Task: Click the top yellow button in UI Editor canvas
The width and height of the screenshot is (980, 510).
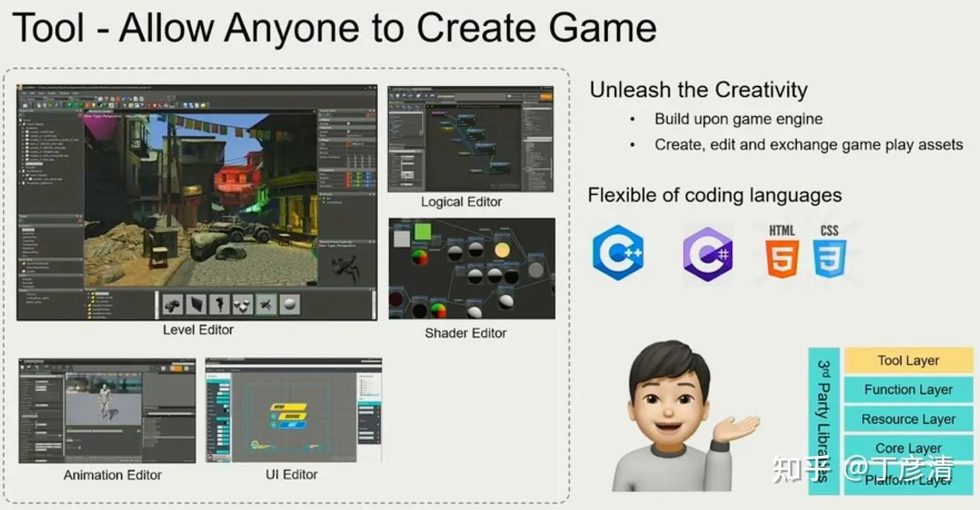Action: (x=288, y=407)
